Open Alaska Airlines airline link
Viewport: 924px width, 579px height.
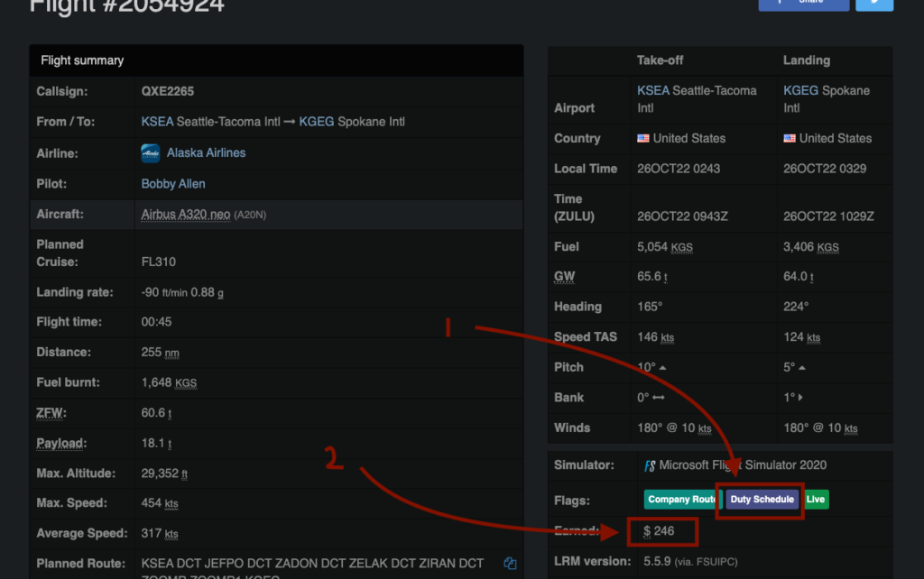[206, 152]
